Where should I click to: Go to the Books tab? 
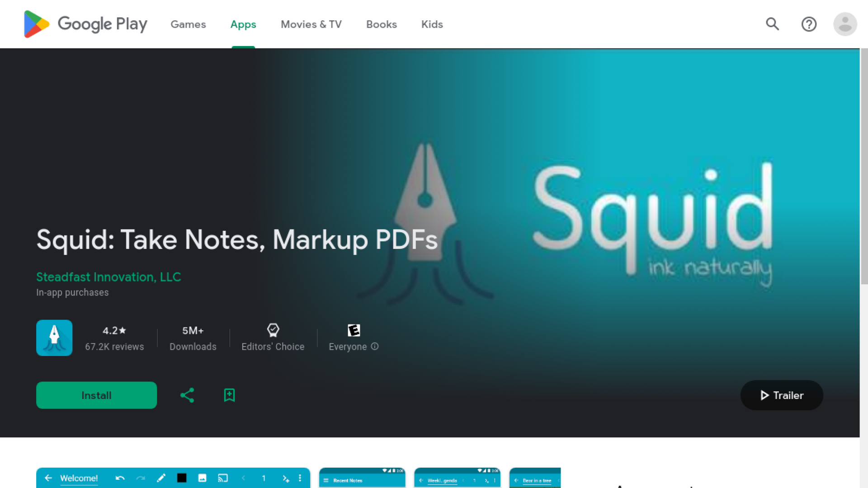click(381, 24)
